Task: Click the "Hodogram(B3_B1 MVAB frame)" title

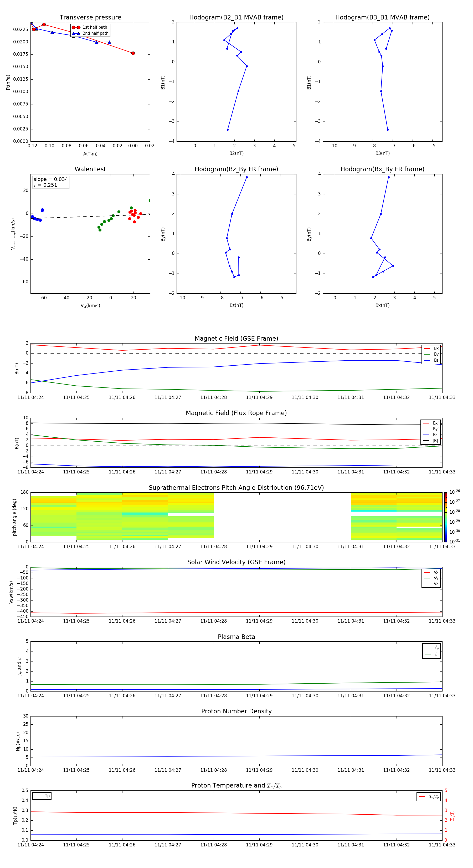Action: [382, 18]
